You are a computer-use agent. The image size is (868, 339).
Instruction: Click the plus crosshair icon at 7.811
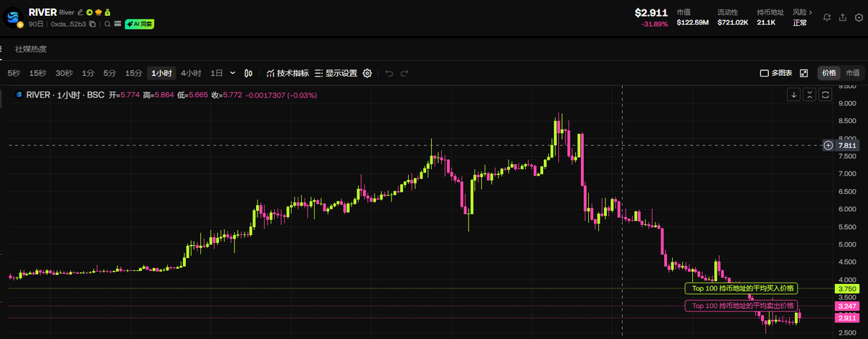[828, 145]
